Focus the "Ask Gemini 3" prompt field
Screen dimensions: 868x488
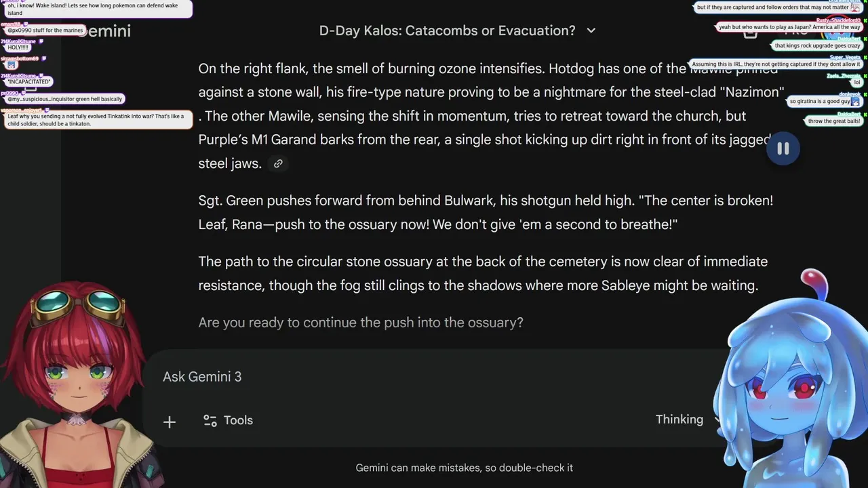(407, 377)
